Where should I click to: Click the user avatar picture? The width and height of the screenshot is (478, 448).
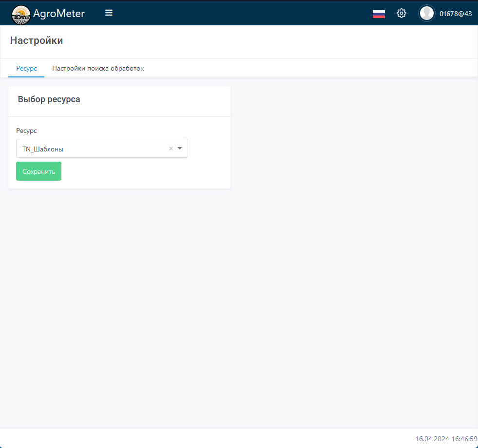click(x=427, y=14)
